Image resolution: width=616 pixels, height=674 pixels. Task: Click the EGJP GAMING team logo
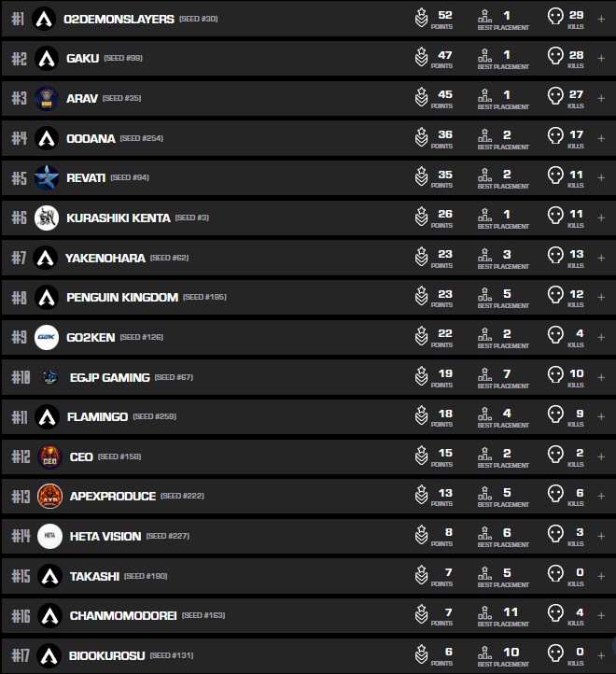click(49, 377)
